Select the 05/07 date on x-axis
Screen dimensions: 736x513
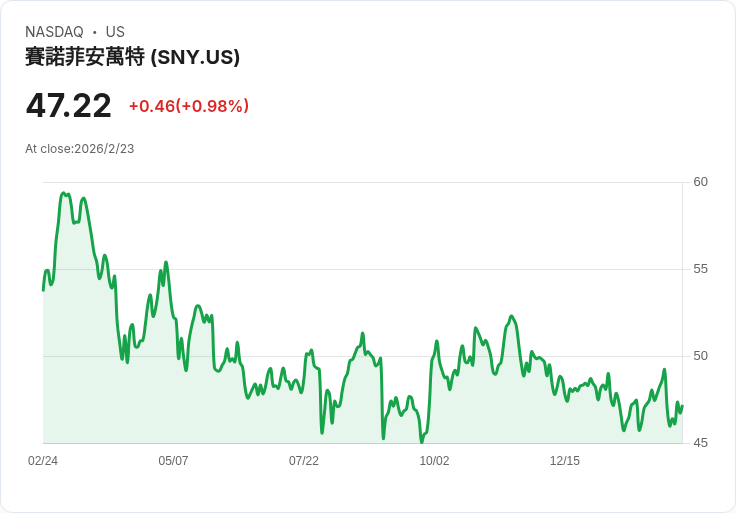coord(173,461)
